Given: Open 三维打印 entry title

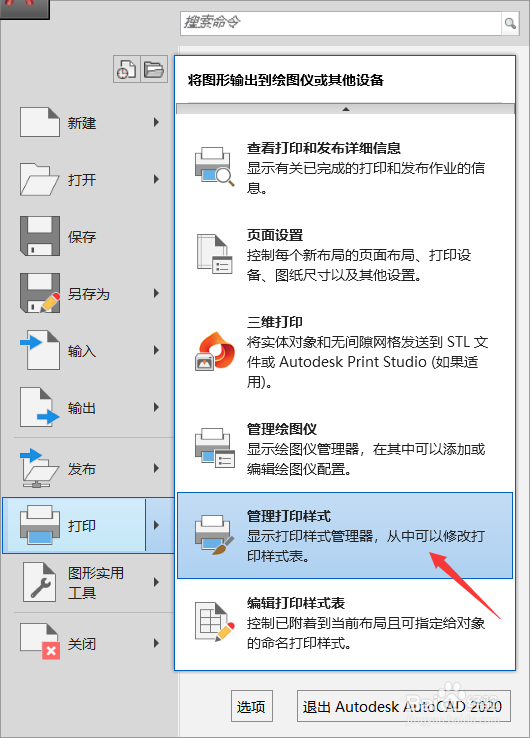Looking at the screenshot, I should (x=275, y=322).
